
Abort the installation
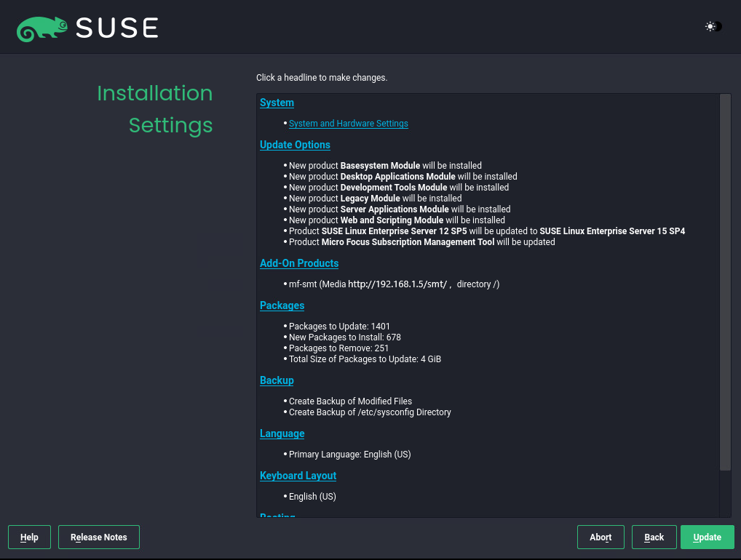[x=601, y=537]
